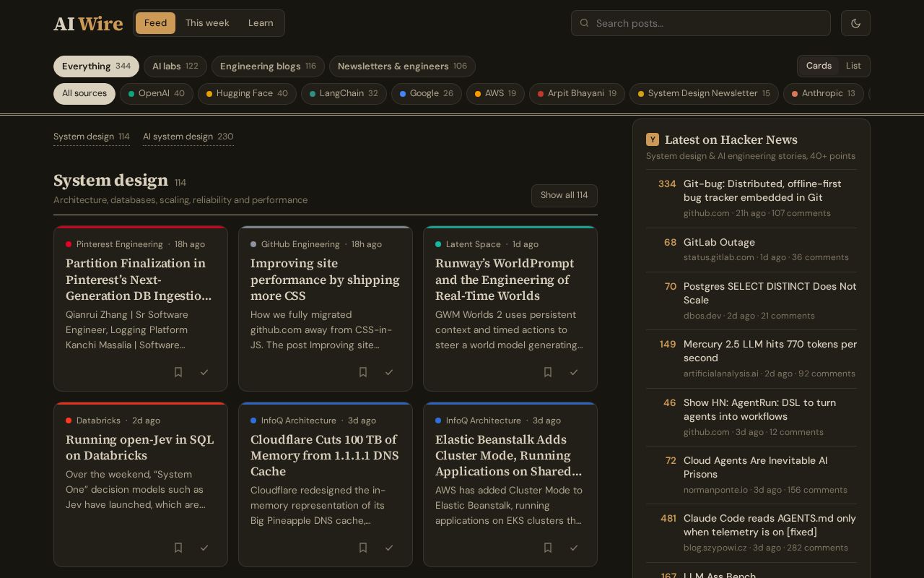Filter sources by Google
Image resolution: width=924 pixels, height=578 pixels.
point(427,94)
